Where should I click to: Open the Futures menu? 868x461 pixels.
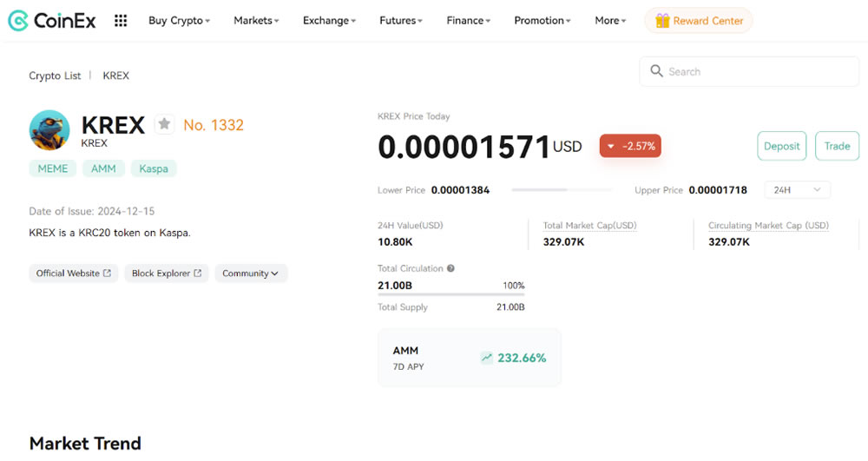point(401,21)
